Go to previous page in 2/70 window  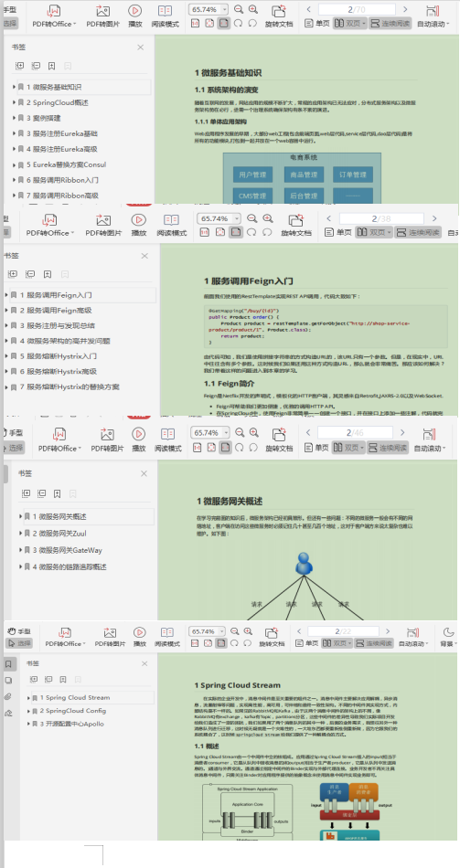click(309, 9)
